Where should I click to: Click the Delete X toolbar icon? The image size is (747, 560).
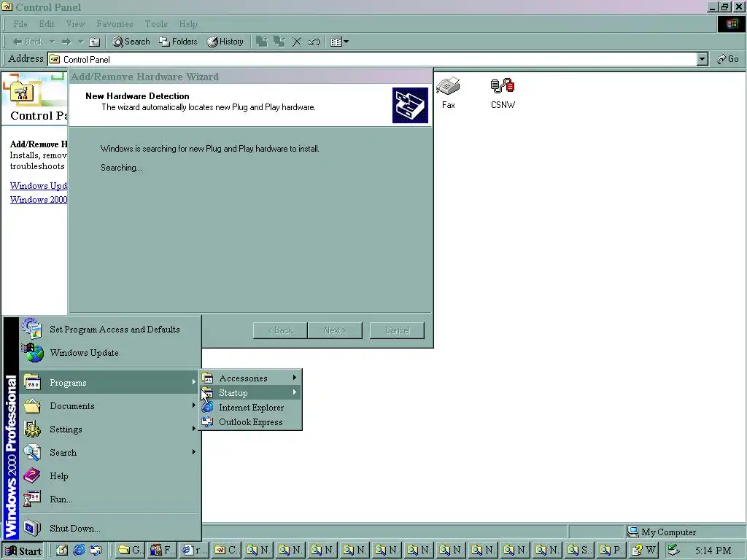click(x=296, y=42)
